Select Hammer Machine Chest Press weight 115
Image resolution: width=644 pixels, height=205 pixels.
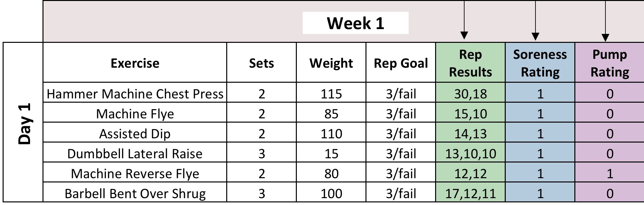coord(331,94)
